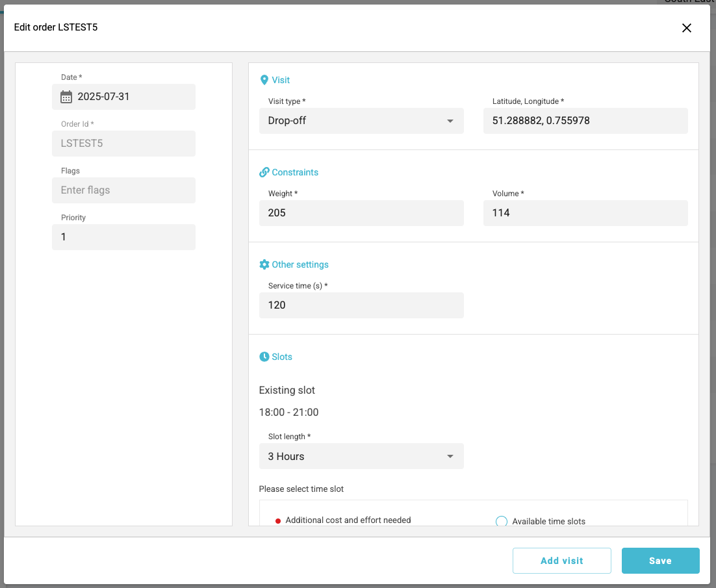Click into the Latitude, Longitude field
716x588 pixels.
(585, 121)
